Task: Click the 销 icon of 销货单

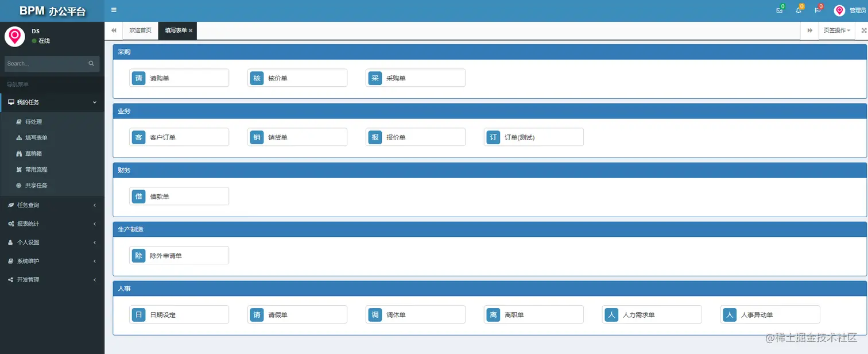Action: [x=257, y=137]
